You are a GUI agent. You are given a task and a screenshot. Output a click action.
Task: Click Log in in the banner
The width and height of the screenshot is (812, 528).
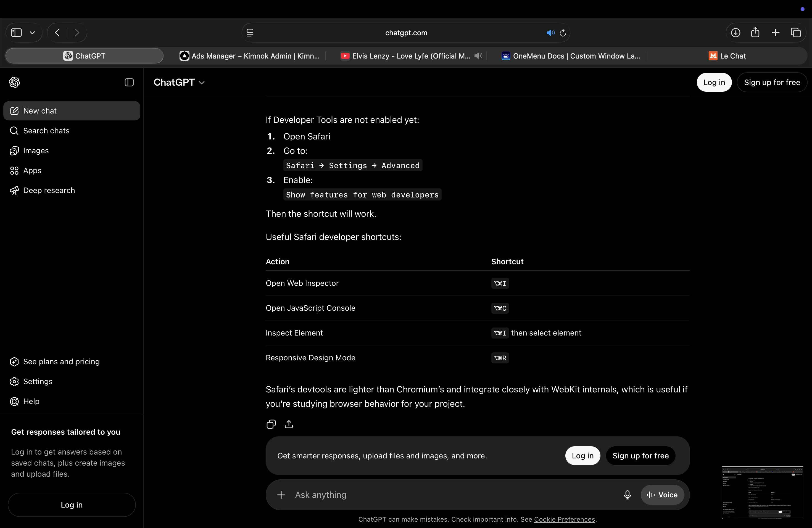(x=583, y=456)
